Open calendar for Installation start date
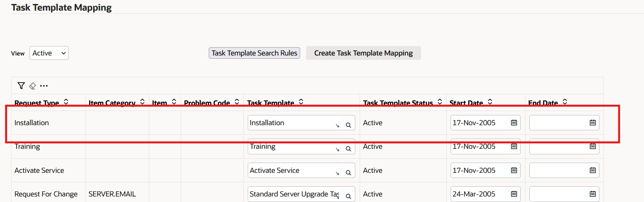The width and height of the screenshot is (644, 202). tap(514, 123)
